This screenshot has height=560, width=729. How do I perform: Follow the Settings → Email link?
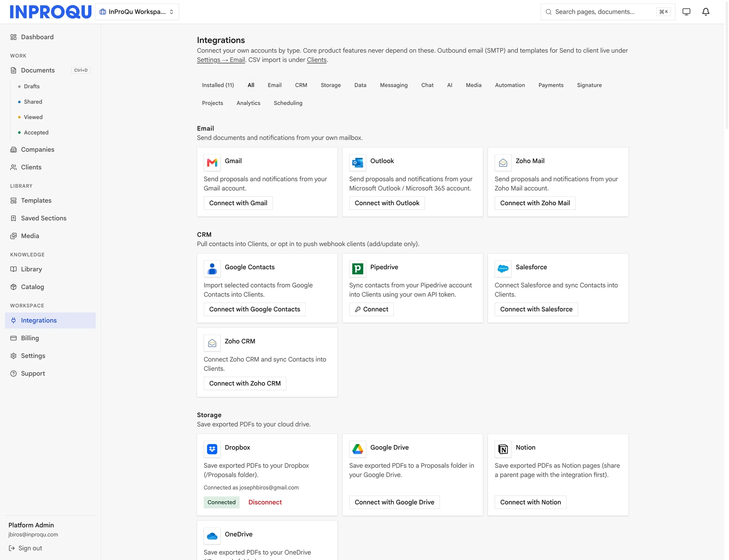(x=221, y=60)
